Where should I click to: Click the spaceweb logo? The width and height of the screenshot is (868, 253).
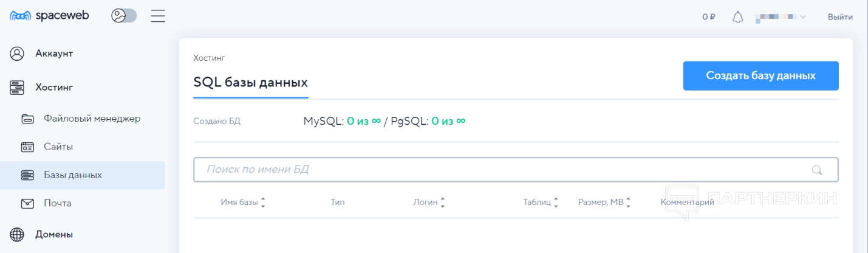[x=50, y=16]
